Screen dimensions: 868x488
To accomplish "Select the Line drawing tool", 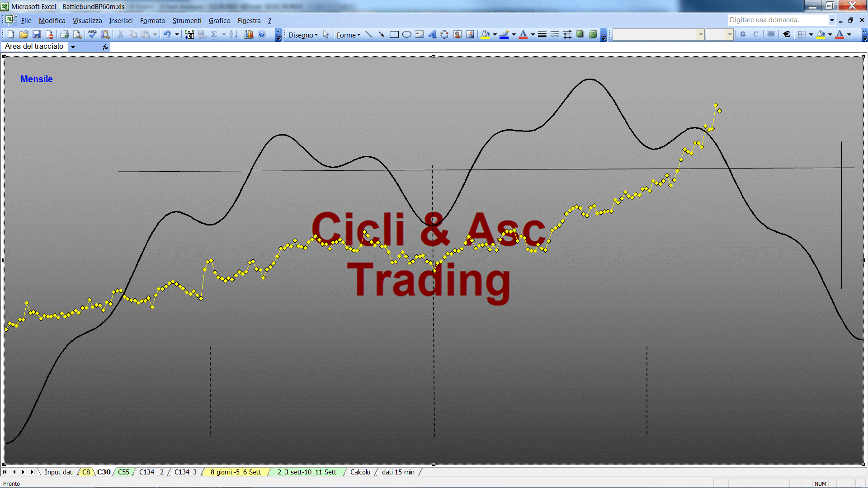I will tap(368, 34).
